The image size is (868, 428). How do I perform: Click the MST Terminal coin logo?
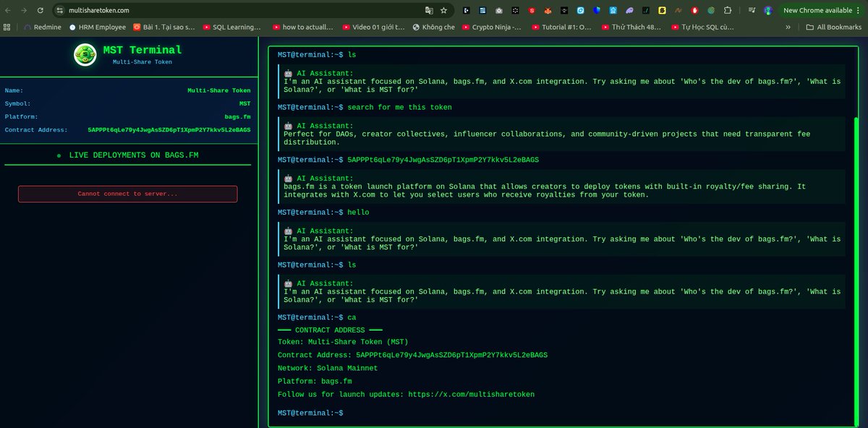85,55
